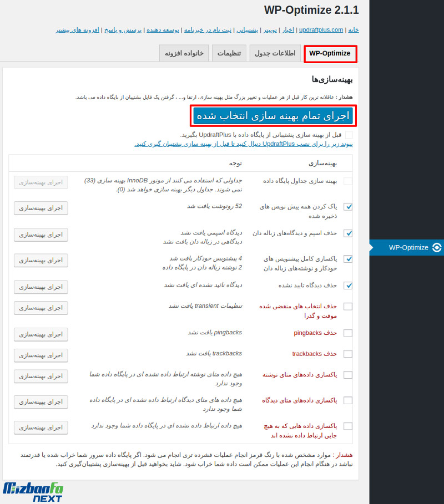Uncheck پاک کردن همه پیش نویس های ذخیره شده
The height and width of the screenshot is (504, 444).
pos(348,207)
